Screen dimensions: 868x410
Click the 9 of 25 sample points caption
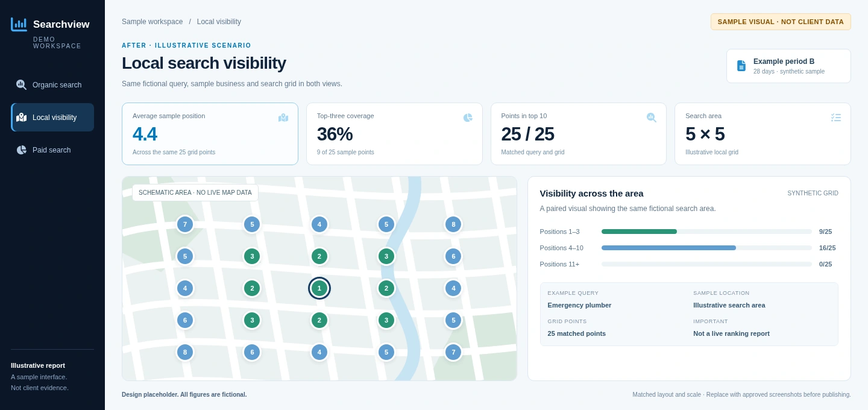coord(345,153)
